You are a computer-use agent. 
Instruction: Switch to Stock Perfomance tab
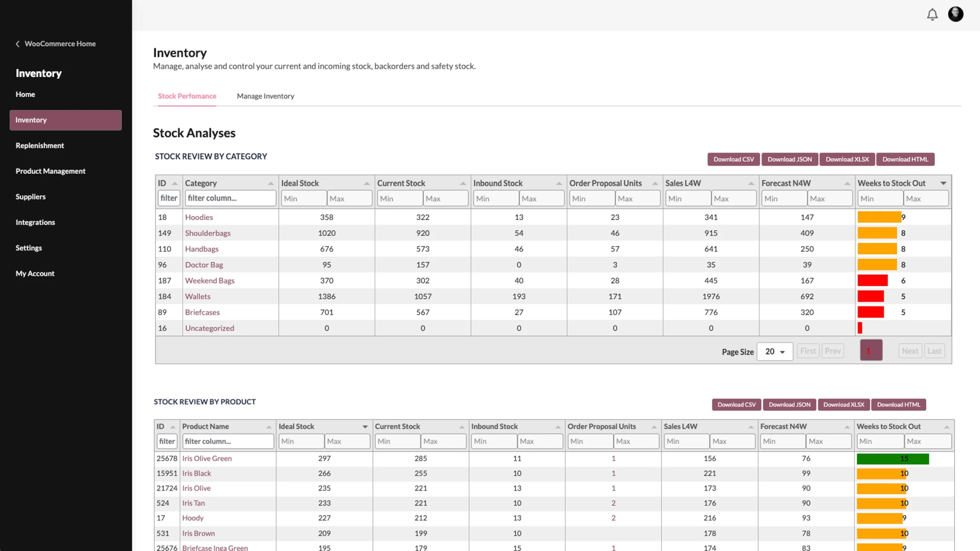(x=187, y=96)
